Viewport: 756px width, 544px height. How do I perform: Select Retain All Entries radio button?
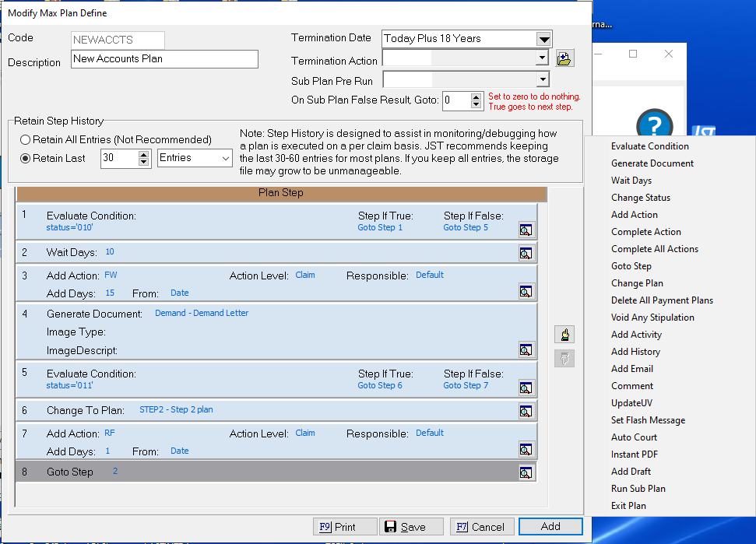tap(26, 140)
